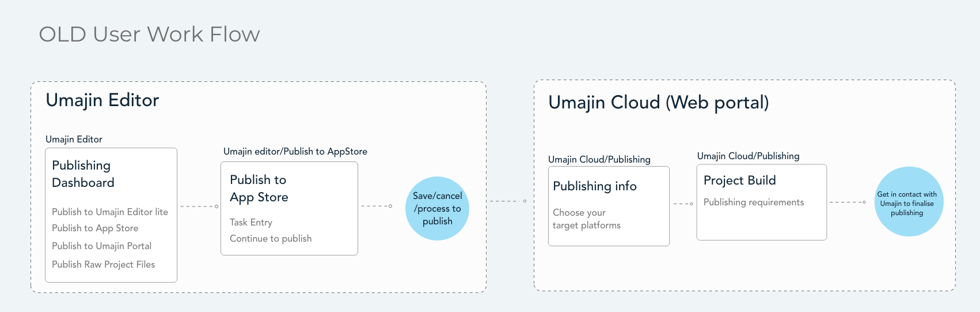Viewport: 980px width, 312px height.
Task: Click the 'Task Entry' line
Action: (251, 223)
